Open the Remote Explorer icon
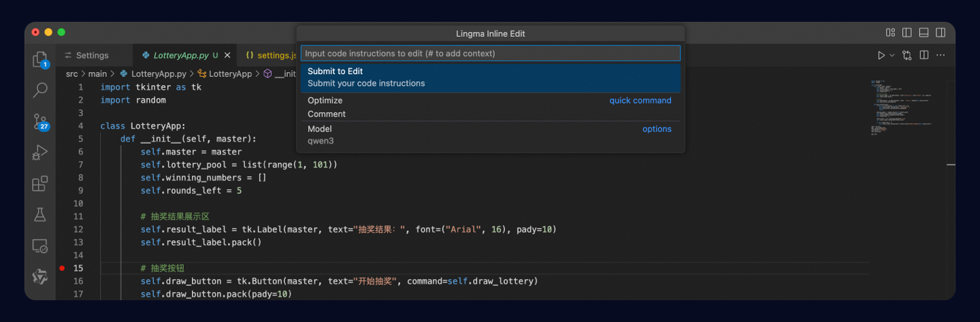The image size is (980, 322). click(40, 246)
